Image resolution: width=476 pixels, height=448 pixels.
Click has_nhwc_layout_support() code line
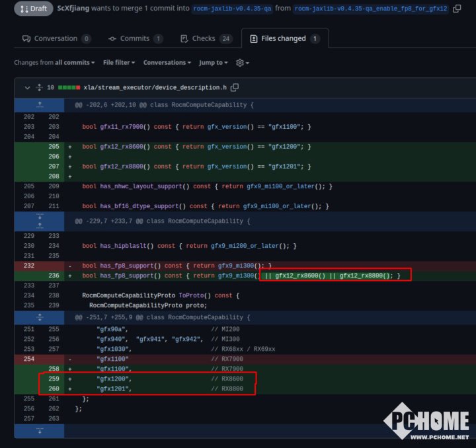pos(207,186)
